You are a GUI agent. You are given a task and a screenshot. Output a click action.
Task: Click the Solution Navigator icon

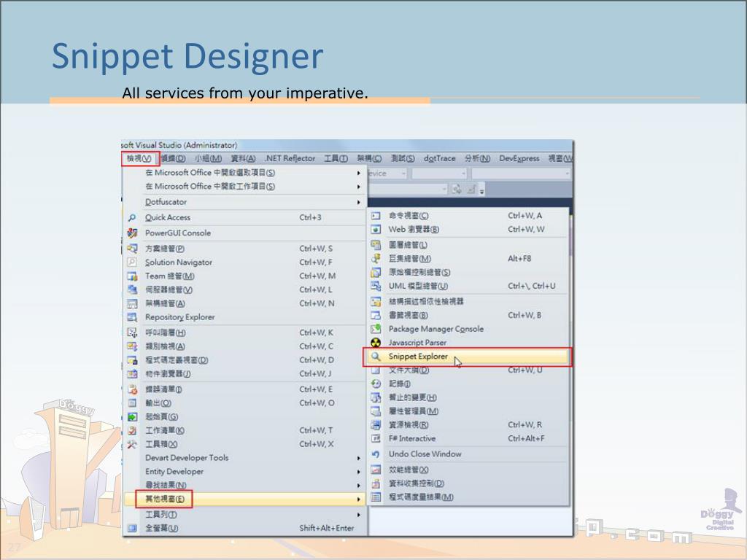132,262
